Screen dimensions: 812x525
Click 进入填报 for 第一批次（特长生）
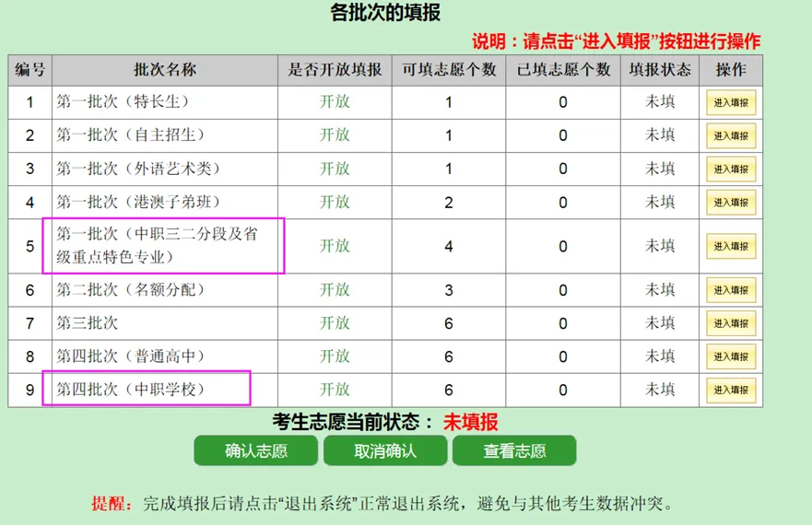point(731,102)
